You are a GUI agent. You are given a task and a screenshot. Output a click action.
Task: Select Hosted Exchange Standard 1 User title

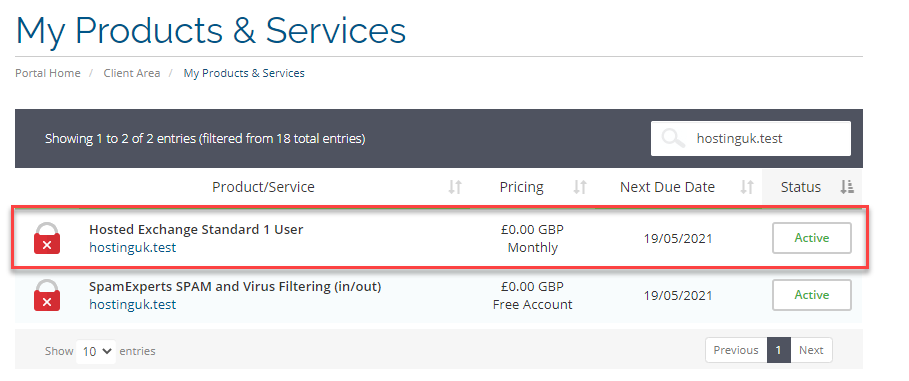point(196,229)
